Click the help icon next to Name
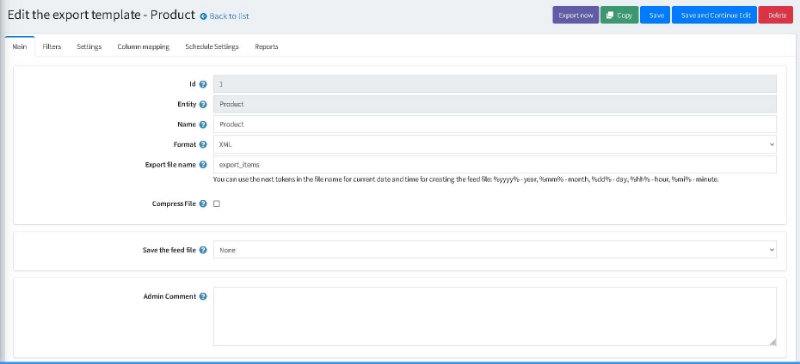Screen dimensions: 800x364 203,125
